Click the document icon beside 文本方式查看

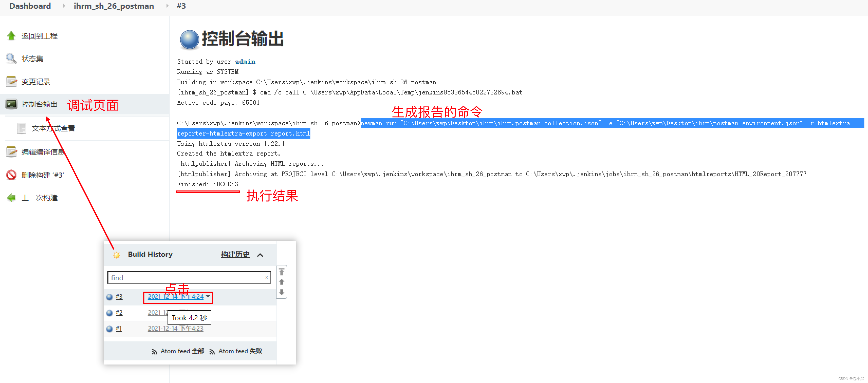point(22,128)
